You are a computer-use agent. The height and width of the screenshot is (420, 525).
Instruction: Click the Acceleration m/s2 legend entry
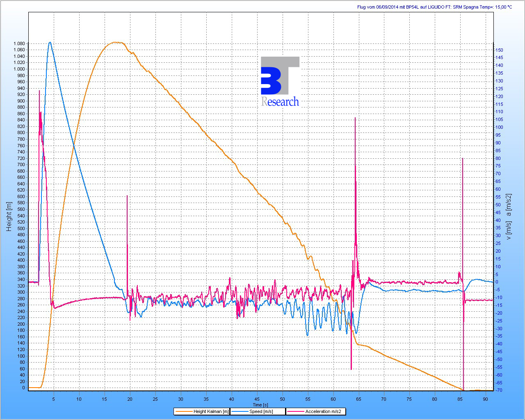[315, 411]
